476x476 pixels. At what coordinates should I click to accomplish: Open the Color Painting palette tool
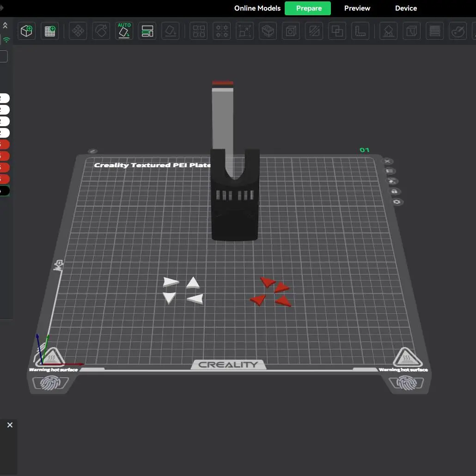tap(458, 31)
